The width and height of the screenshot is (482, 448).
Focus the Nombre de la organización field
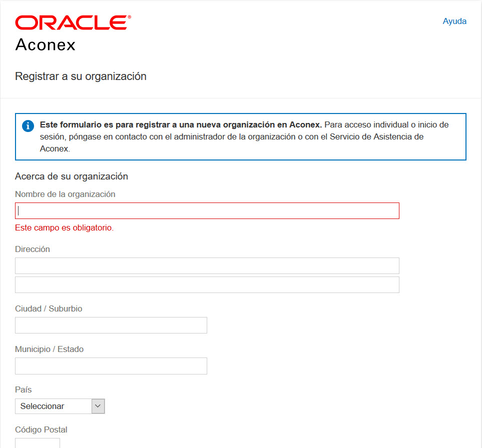click(x=207, y=210)
